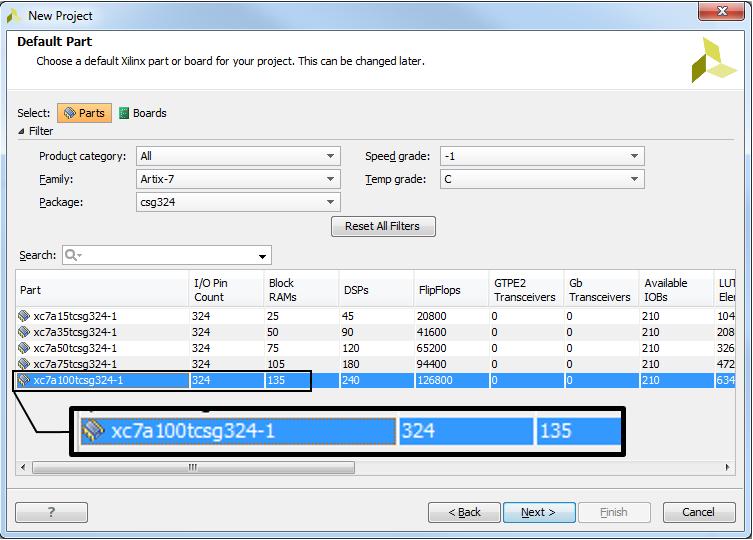
Task: Open the Temp grade dropdown
Action: [x=542, y=179]
